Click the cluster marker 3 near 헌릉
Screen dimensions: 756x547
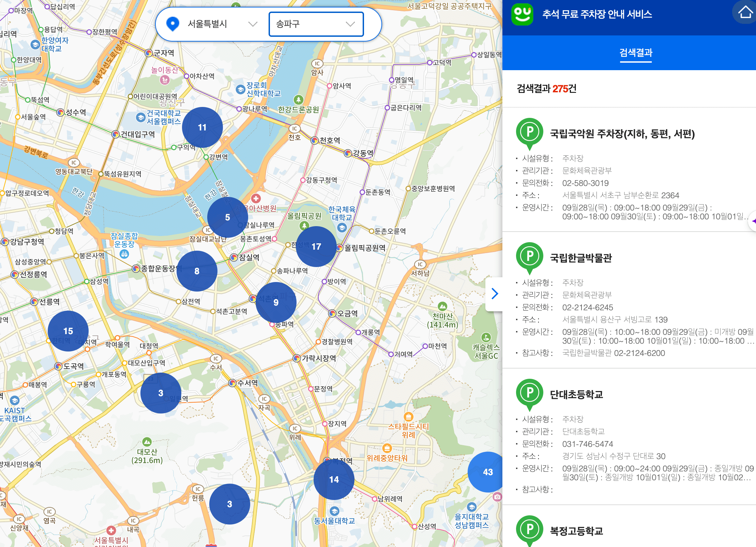230,504
